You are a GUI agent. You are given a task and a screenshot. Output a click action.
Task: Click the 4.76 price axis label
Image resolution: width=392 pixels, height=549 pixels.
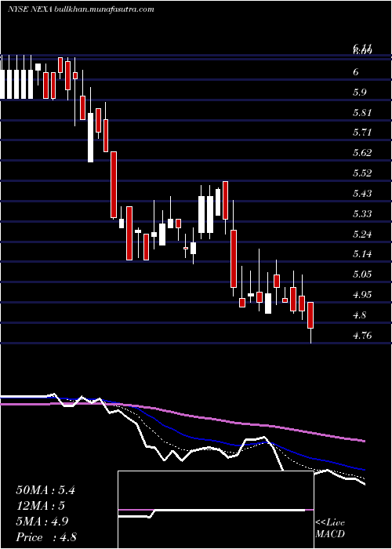coord(363,336)
